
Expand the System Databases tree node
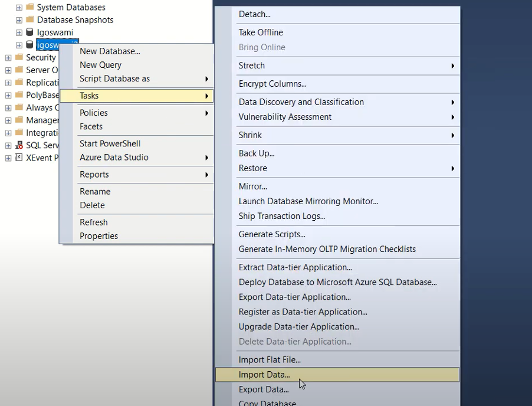point(19,8)
